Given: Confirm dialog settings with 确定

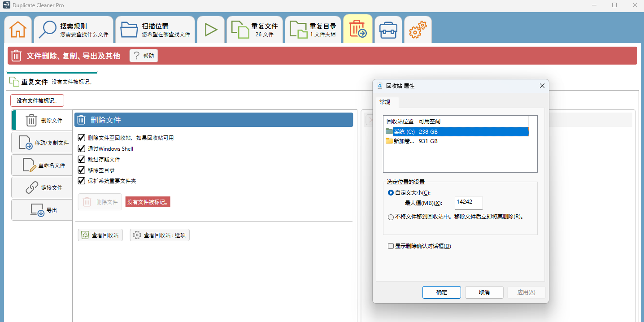Looking at the screenshot, I should tap(441, 292).
